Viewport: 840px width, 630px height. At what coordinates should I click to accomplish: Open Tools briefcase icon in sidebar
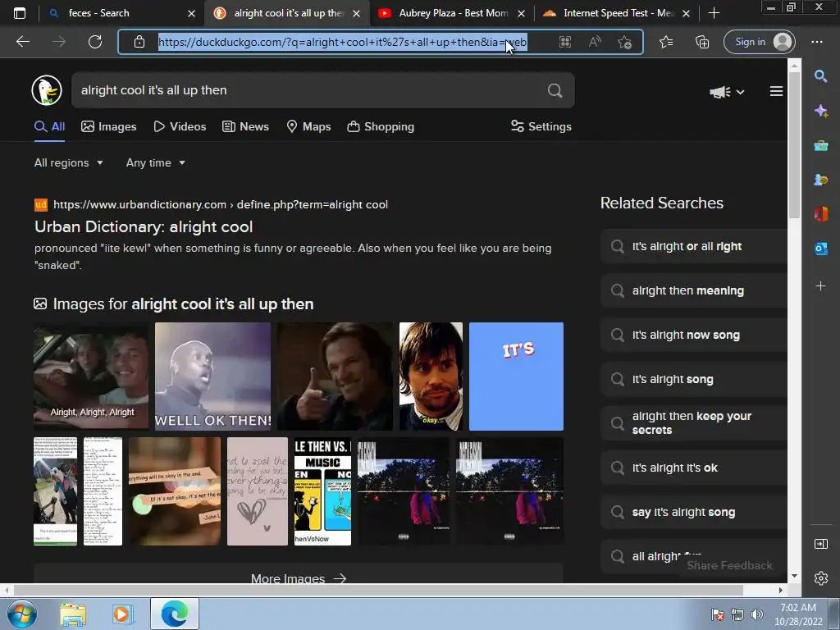tap(820, 145)
